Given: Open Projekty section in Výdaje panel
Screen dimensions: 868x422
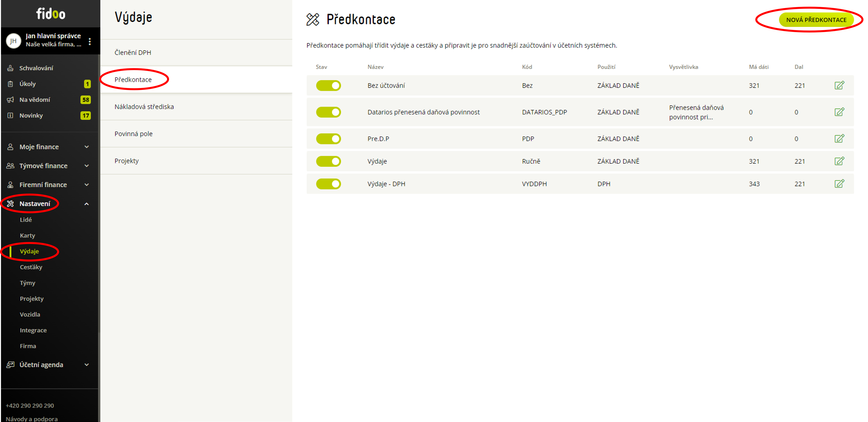Looking at the screenshot, I should coord(196,161).
